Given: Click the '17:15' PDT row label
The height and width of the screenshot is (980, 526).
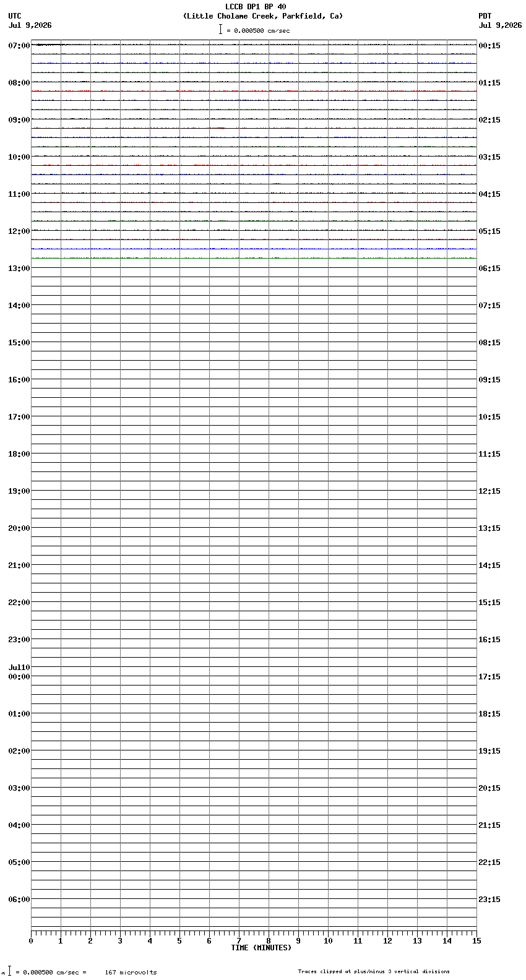Looking at the screenshot, I should (x=489, y=677).
